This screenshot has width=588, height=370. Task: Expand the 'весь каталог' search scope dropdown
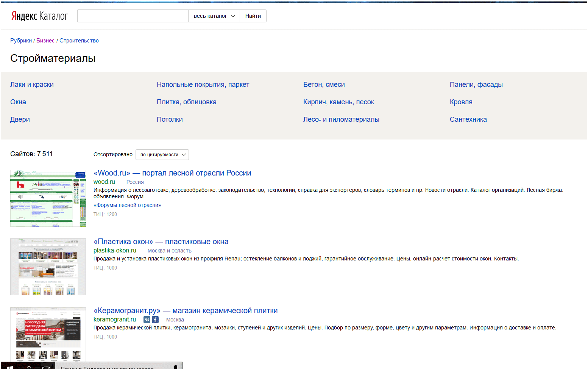point(214,16)
